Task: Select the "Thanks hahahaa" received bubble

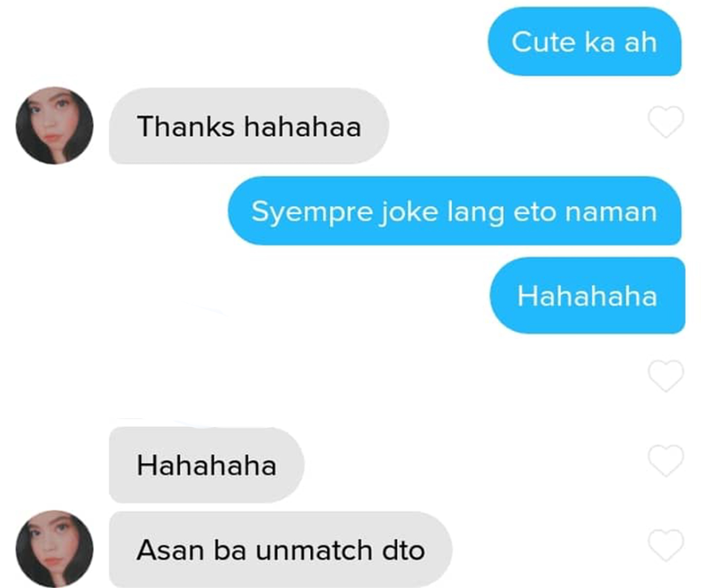Action: 249,126
